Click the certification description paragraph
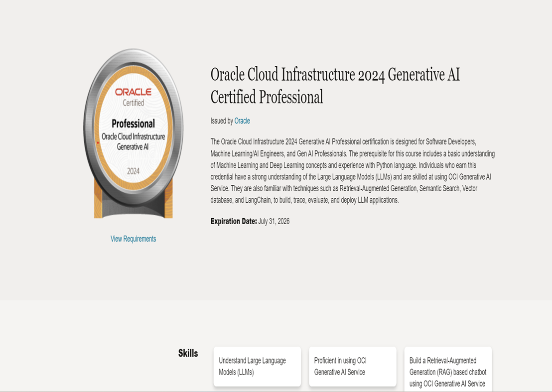 click(x=352, y=171)
